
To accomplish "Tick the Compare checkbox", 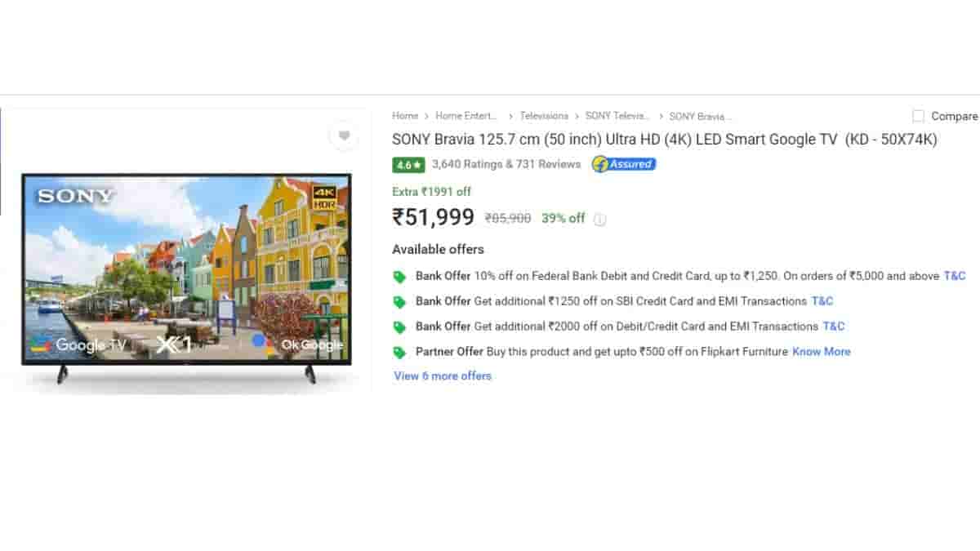I will pyautogui.click(x=919, y=117).
